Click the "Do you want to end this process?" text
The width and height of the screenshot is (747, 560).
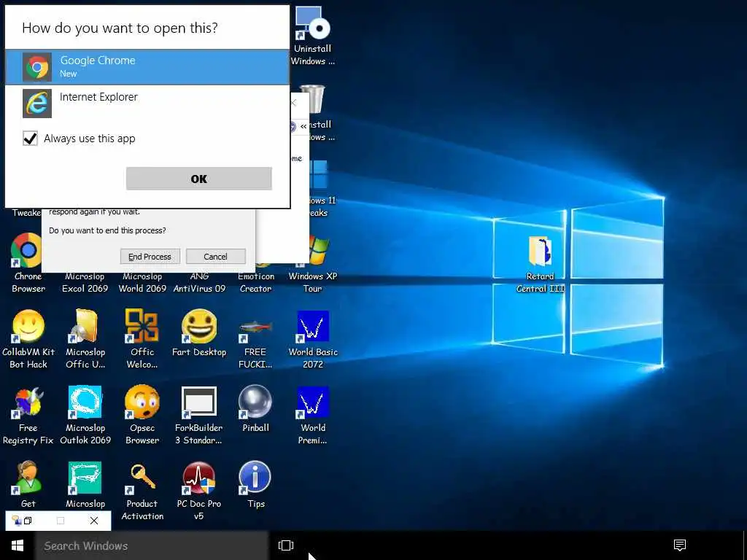coord(107,230)
